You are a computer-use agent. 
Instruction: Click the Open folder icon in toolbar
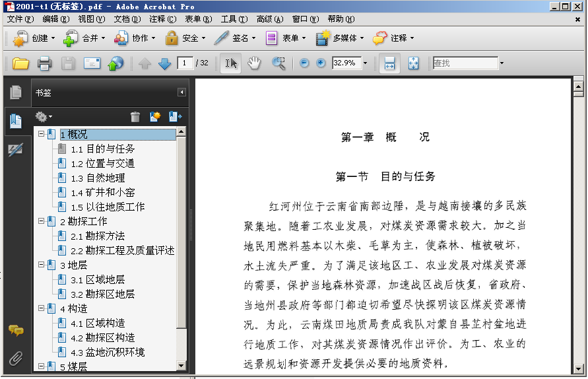coord(21,63)
